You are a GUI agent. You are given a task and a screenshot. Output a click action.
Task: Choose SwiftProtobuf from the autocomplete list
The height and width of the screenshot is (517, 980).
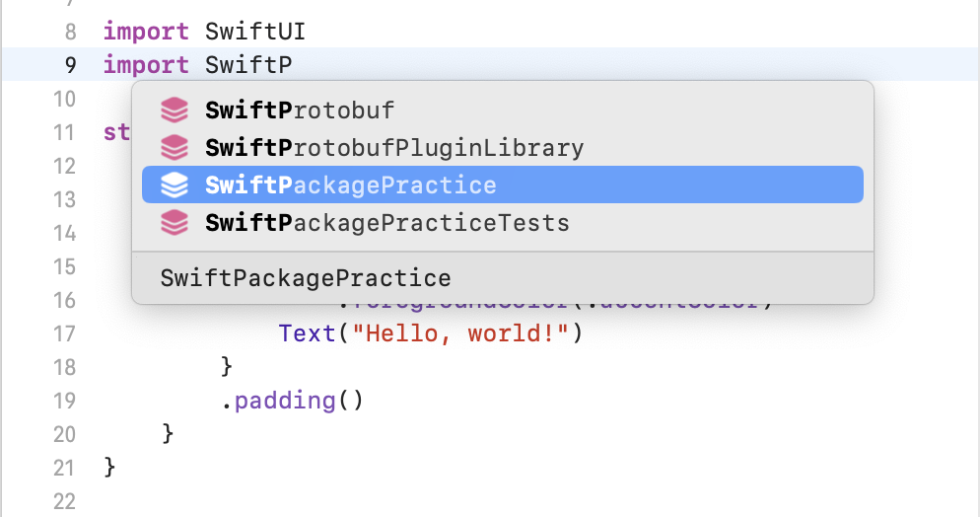click(300, 111)
